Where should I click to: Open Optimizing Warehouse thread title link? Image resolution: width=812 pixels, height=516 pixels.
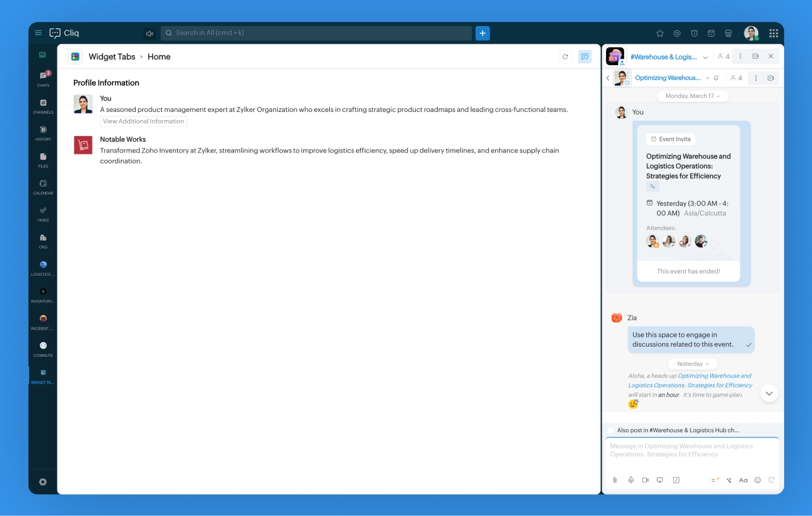[x=667, y=78]
